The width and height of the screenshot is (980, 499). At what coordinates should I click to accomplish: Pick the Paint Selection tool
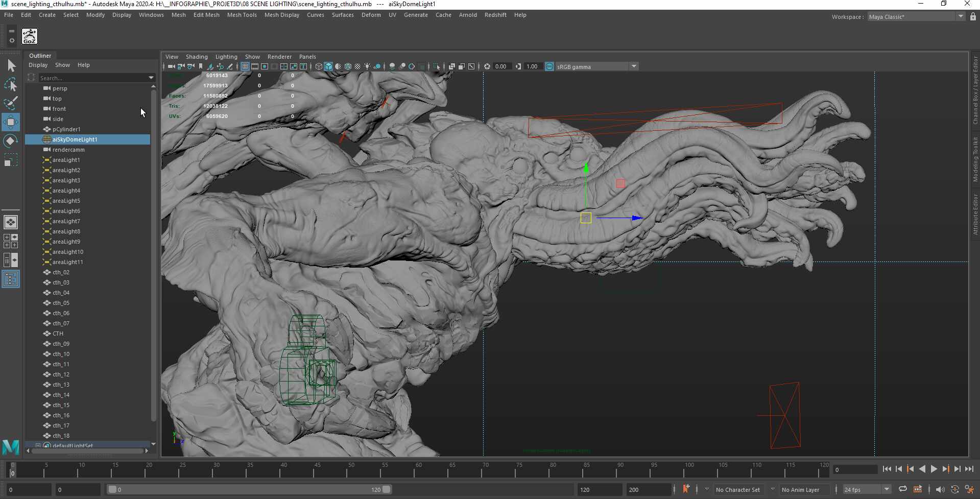pyautogui.click(x=11, y=103)
